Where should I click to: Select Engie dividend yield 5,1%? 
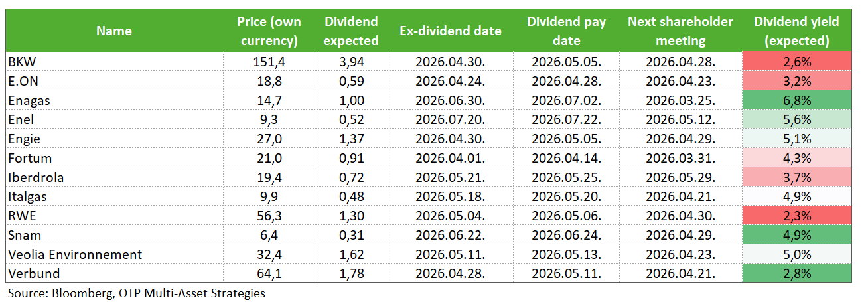pyautogui.click(x=796, y=139)
